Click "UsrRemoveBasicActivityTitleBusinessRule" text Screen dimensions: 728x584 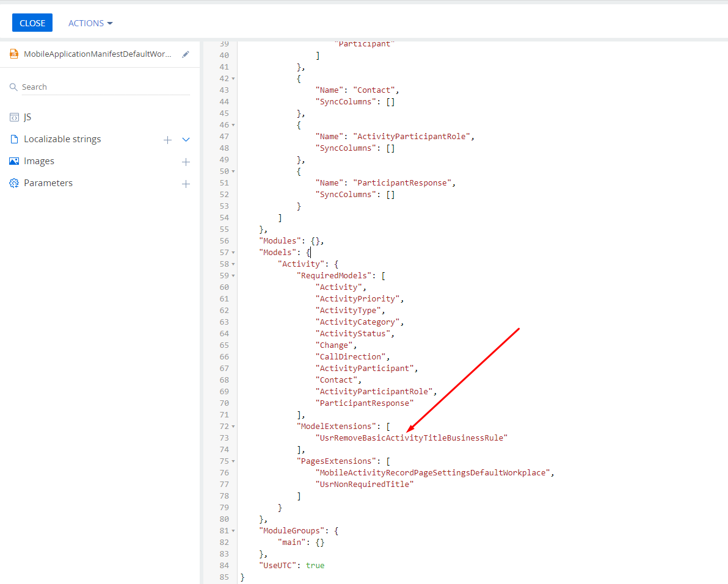[412, 438]
